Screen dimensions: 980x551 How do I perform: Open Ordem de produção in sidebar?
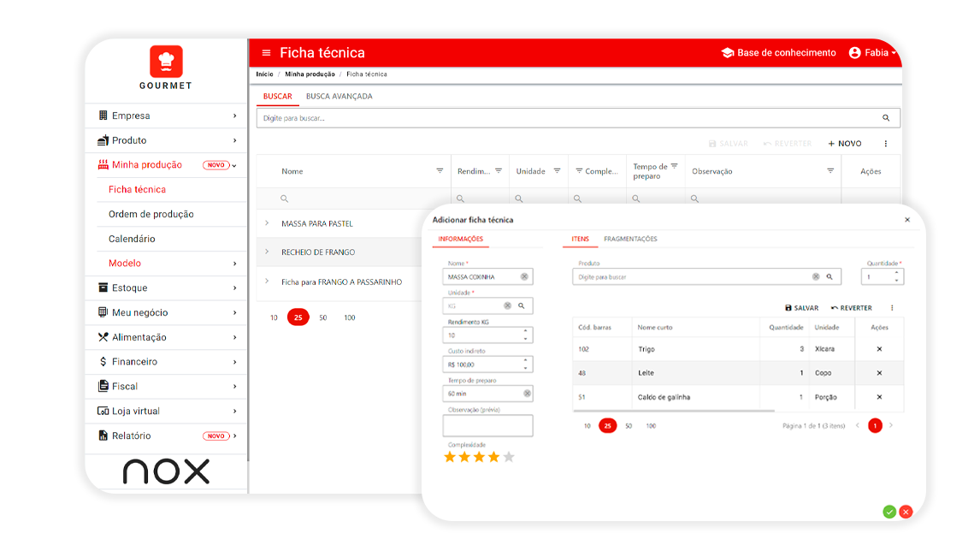(x=151, y=214)
